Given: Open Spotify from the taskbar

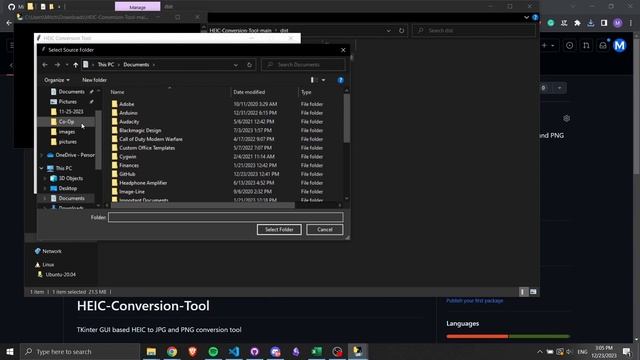Looking at the screenshot, I should [213, 351].
